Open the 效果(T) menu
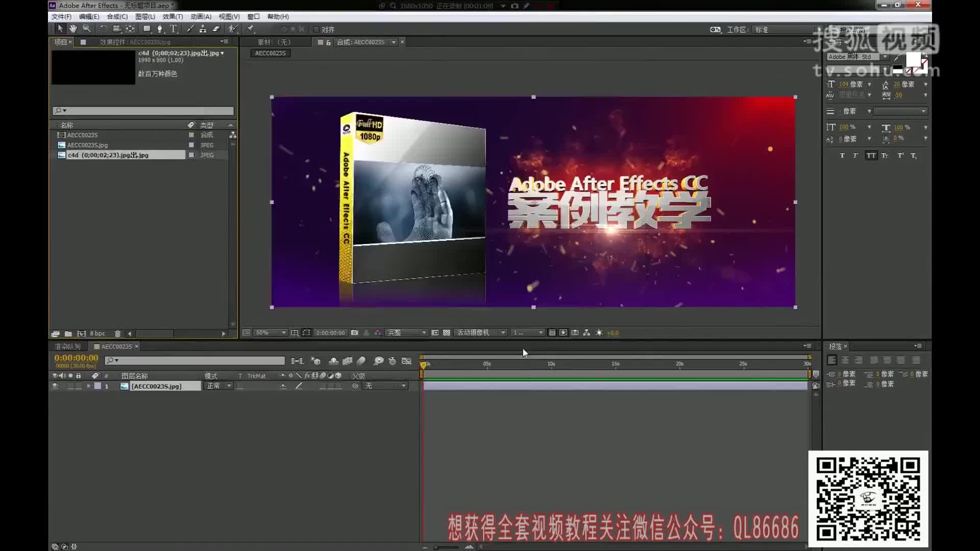 pyautogui.click(x=173, y=17)
